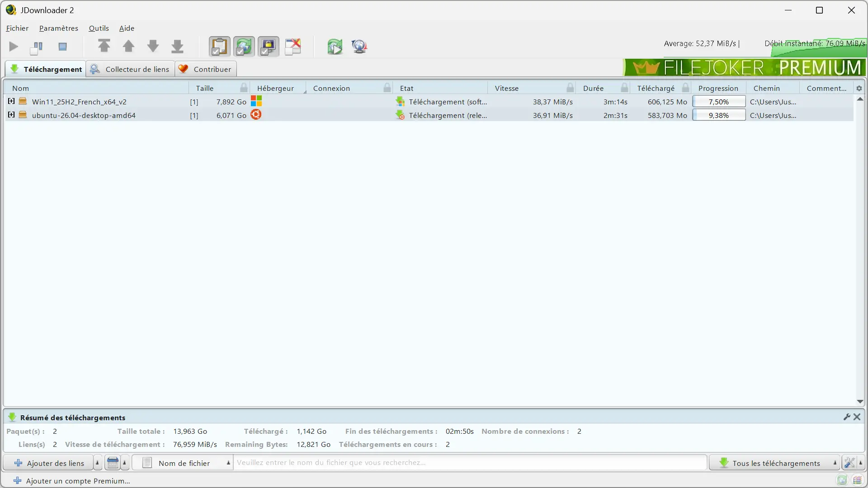The image size is (868, 488).
Task: Open table column settings gear
Action: click(859, 88)
